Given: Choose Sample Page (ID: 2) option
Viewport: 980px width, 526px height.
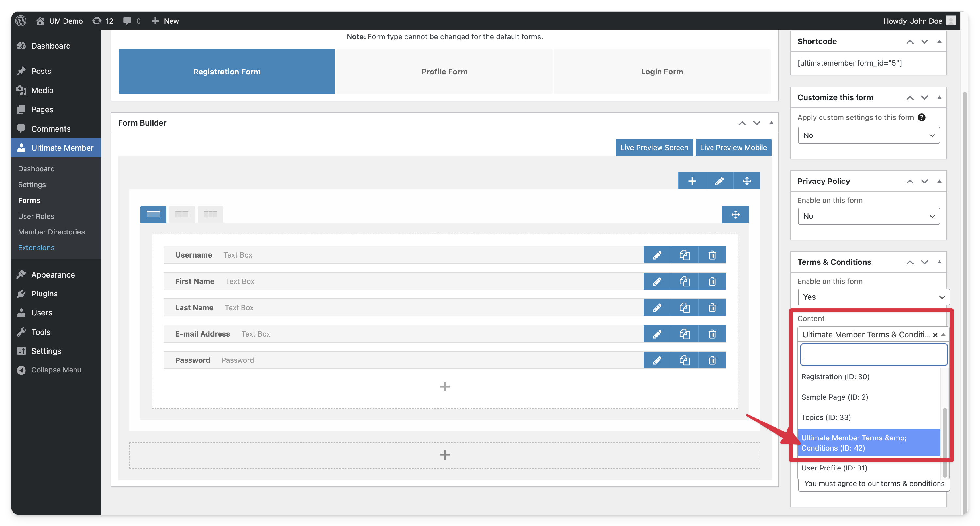Looking at the screenshot, I should click(x=834, y=397).
